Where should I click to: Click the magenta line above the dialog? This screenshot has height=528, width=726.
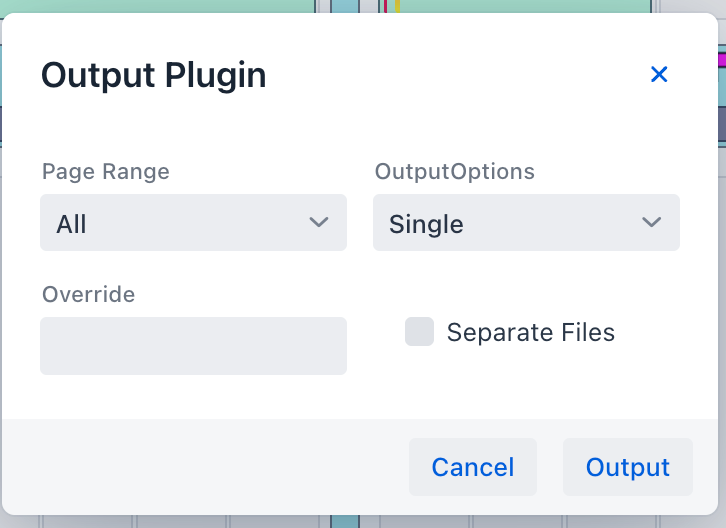tap(384, 5)
